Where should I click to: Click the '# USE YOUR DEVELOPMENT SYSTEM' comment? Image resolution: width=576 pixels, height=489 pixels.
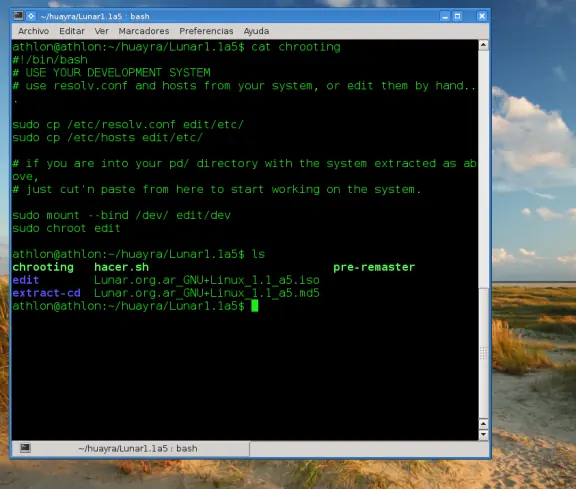point(111,72)
